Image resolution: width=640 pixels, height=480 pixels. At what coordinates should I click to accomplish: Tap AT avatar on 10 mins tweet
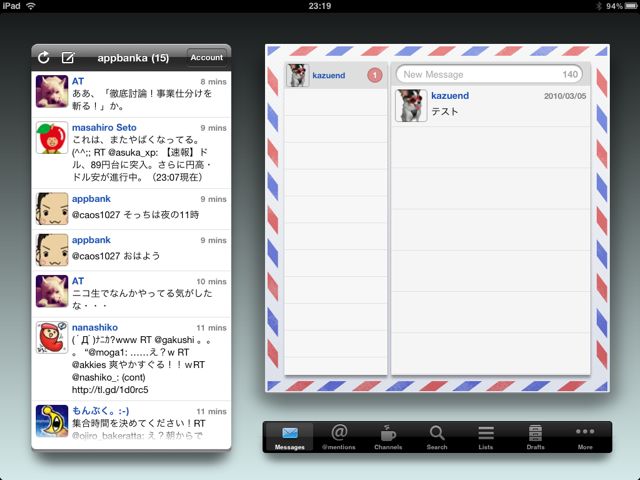(52, 291)
